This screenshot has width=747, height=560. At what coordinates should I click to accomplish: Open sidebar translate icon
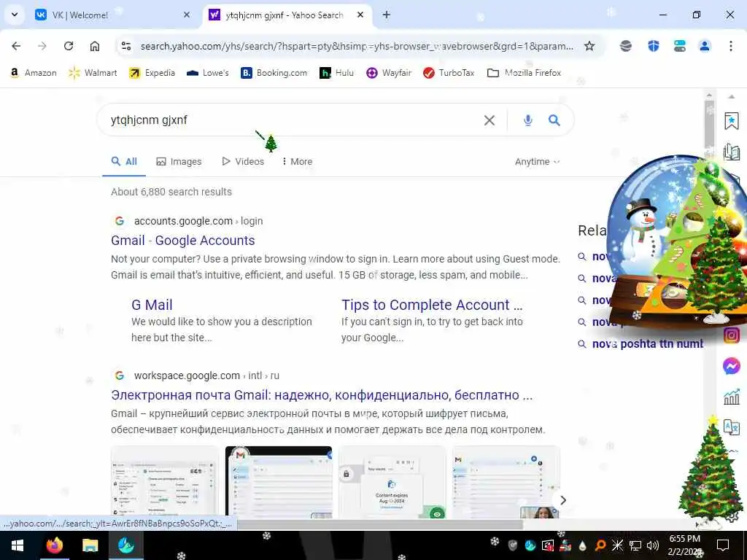[731, 427]
